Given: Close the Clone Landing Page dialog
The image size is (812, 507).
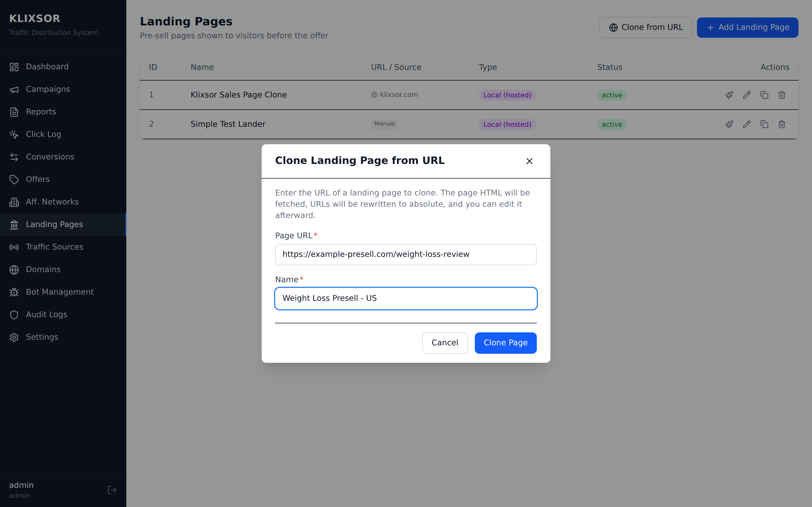Looking at the screenshot, I should point(529,161).
